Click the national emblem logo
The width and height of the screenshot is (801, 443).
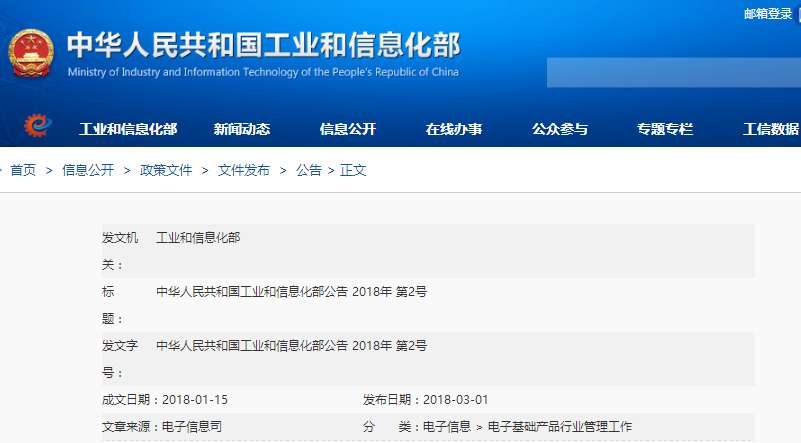coord(32,54)
